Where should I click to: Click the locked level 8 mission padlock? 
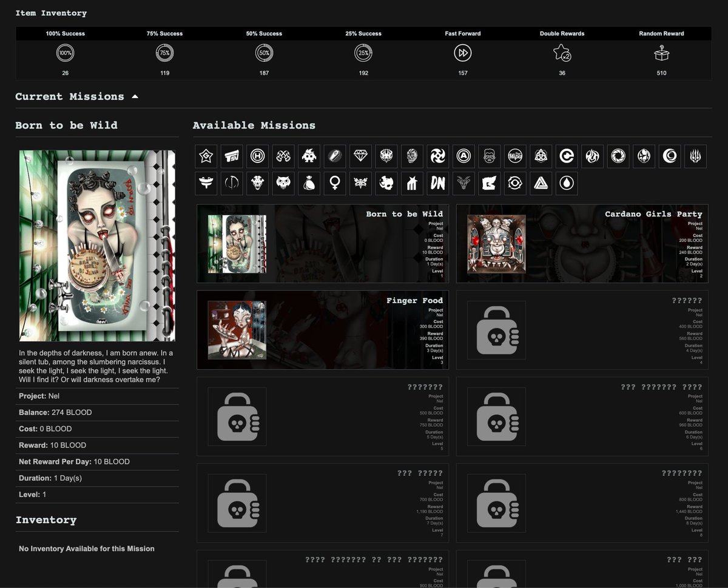pos(497,504)
